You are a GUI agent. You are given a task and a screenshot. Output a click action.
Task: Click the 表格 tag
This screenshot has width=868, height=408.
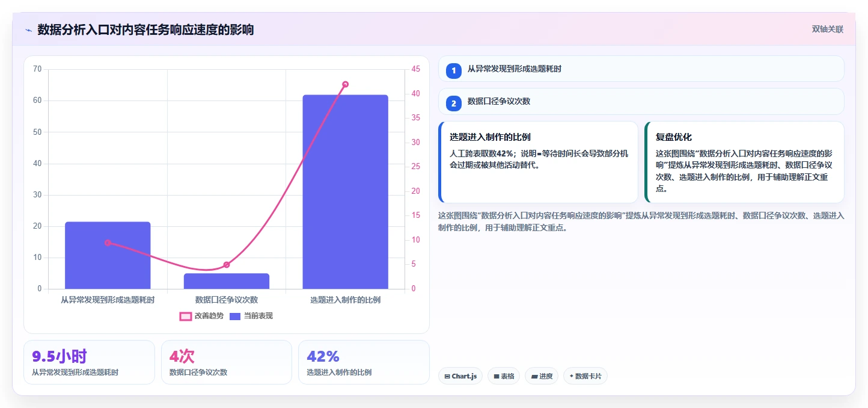tap(504, 376)
